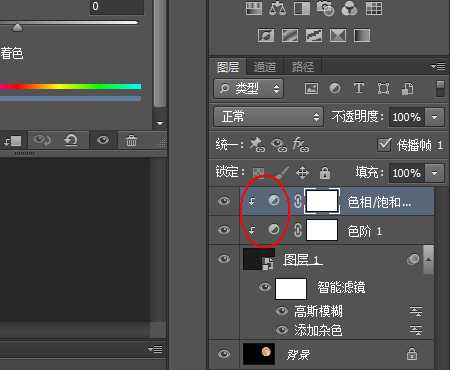Click the view previous state icon
This screenshot has height=370, width=450.
[x=42, y=140]
